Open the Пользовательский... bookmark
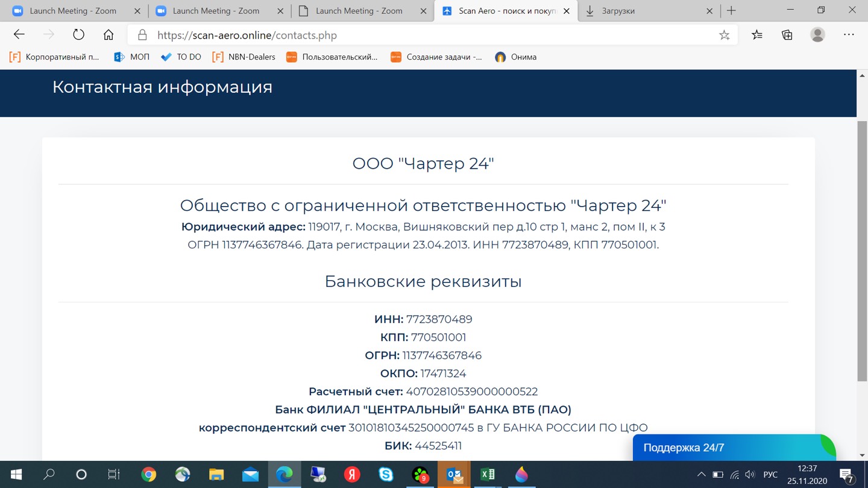This screenshot has width=868, height=488. pos(332,57)
